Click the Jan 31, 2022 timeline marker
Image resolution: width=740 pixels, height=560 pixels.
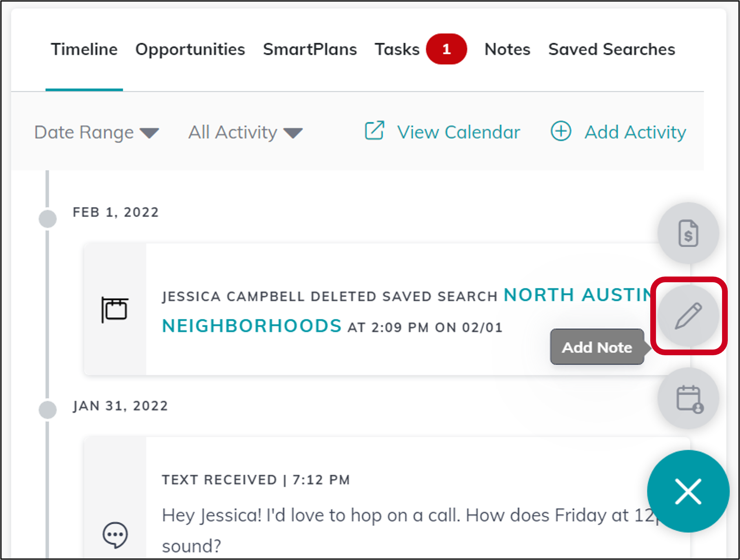[x=48, y=409]
